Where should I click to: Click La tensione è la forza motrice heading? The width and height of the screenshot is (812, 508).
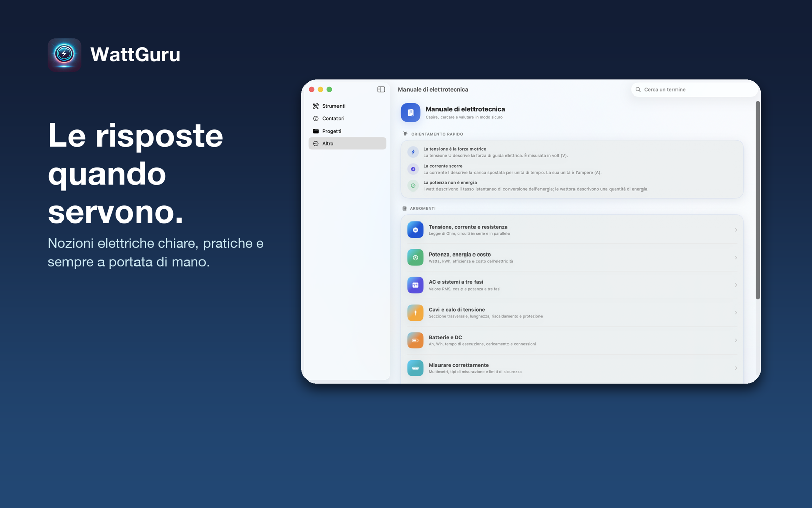[455, 149]
